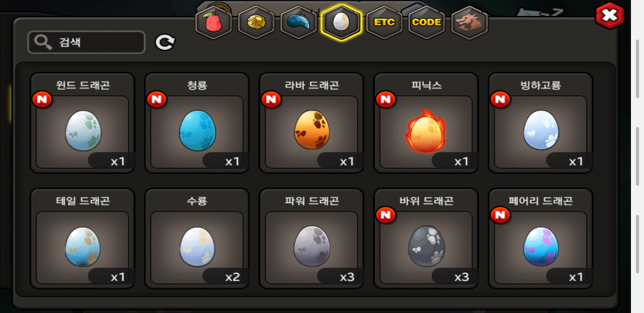The image size is (644, 313).
Task: Open the blue dragon scale category tab
Action: 299,23
